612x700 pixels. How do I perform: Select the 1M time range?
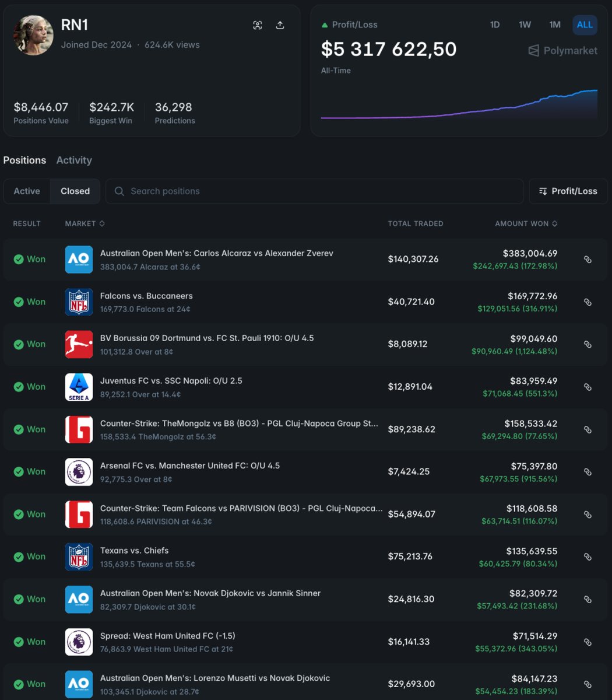click(x=555, y=24)
